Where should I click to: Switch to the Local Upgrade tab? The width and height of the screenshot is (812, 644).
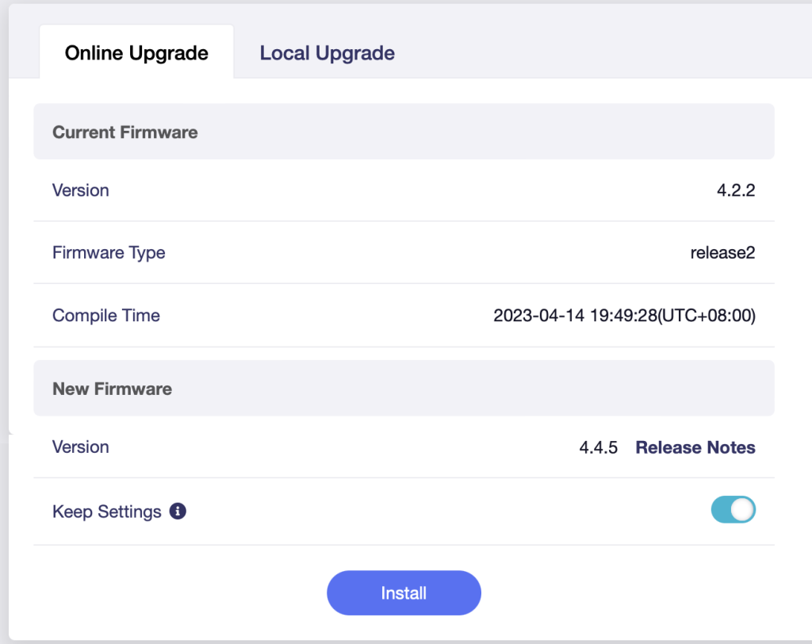coord(327,53)
